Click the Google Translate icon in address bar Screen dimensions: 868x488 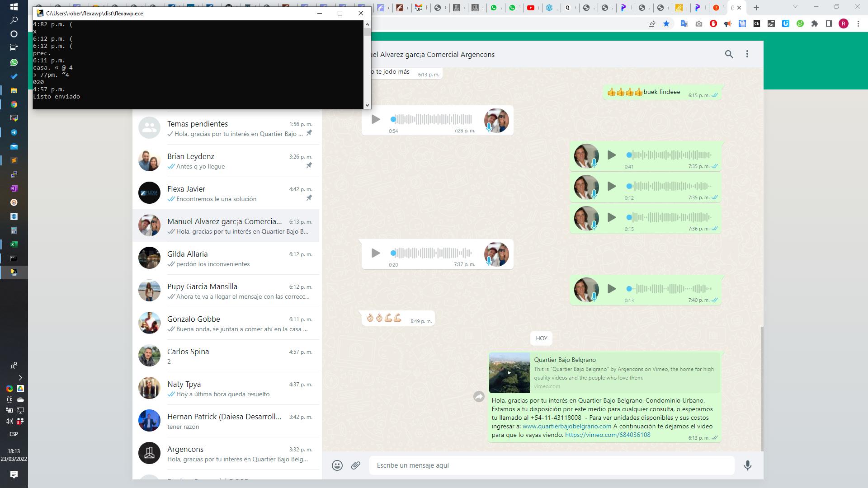pyautogui.click(x=684, y=23)
